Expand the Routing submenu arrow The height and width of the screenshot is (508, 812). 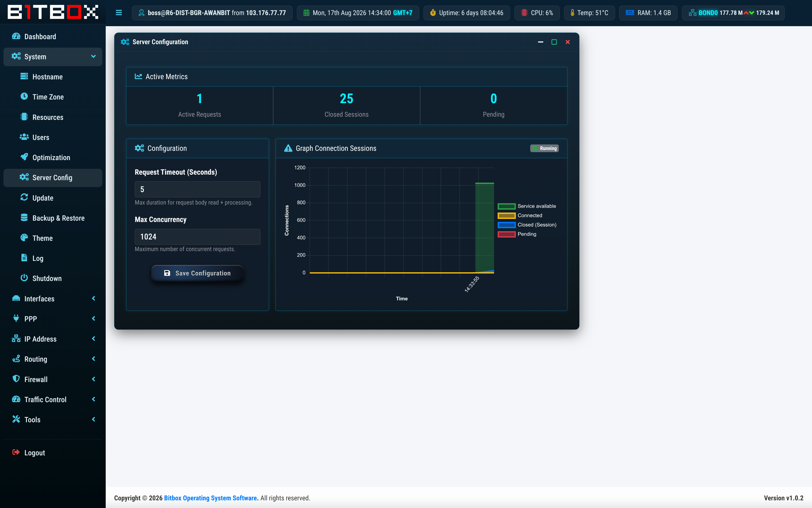(94, 359)
